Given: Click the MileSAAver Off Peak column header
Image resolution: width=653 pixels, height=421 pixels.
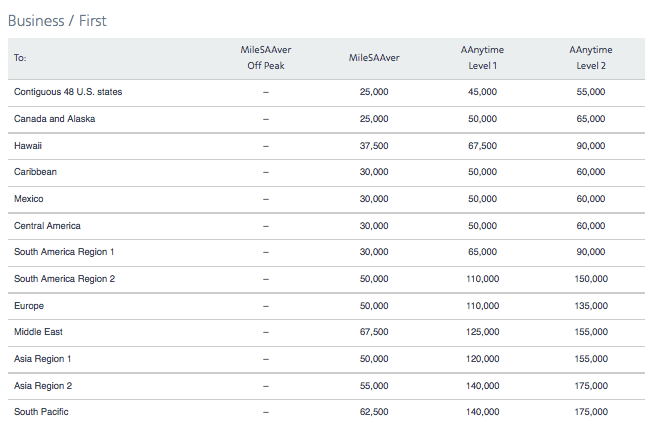Looking at the screenshot, I should (266, 58).
